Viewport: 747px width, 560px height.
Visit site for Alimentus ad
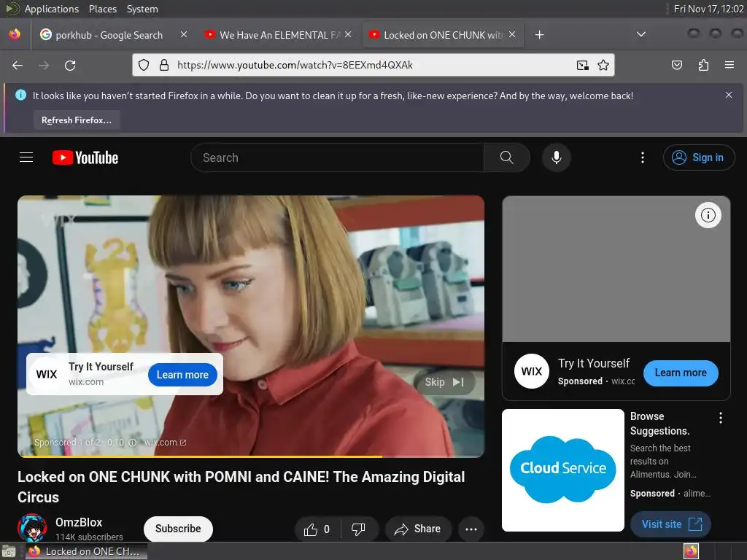click(x=671, y=524)
